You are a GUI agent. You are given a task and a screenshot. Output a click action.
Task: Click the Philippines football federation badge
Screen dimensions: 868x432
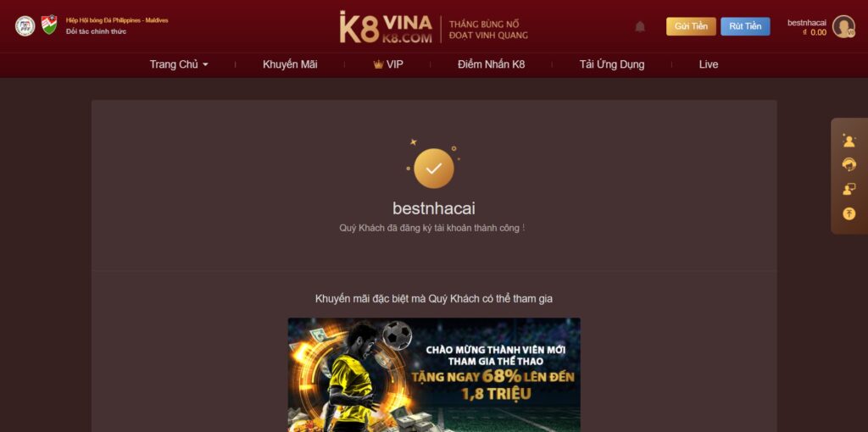pos(25,26)
